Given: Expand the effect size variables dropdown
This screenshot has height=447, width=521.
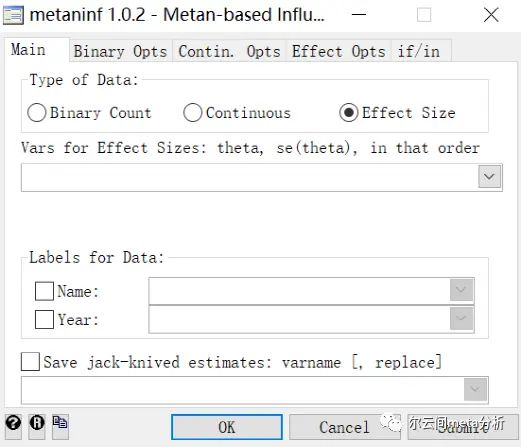Looking at the screenshot, I should (489, 177).
